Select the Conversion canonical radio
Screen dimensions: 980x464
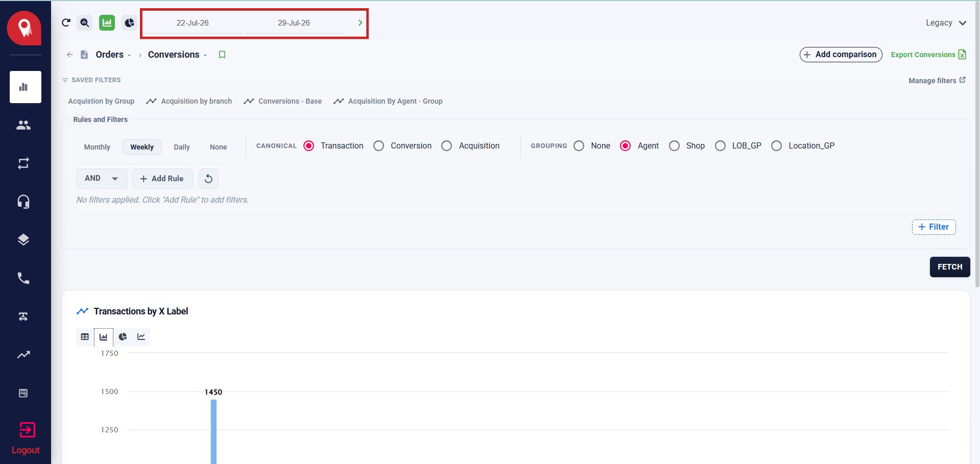379,146
